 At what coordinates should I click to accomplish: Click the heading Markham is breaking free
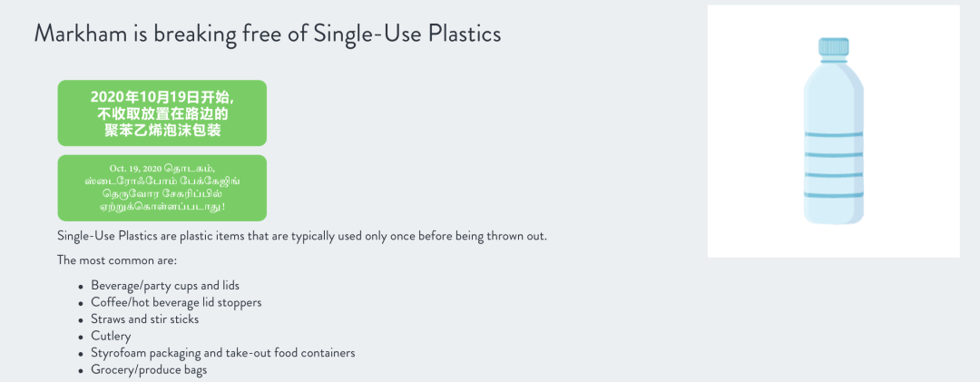click(268, 34)
